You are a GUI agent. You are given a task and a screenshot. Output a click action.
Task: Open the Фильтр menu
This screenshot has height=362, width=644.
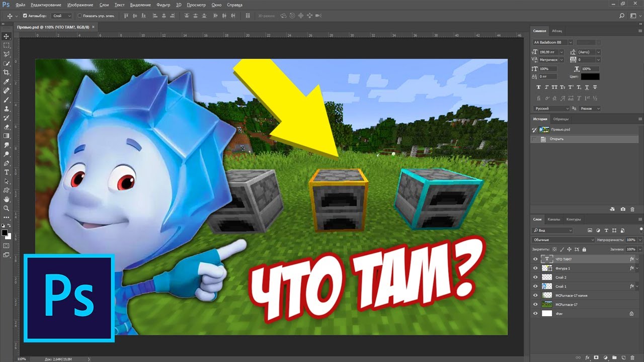[x=163, y=5]
